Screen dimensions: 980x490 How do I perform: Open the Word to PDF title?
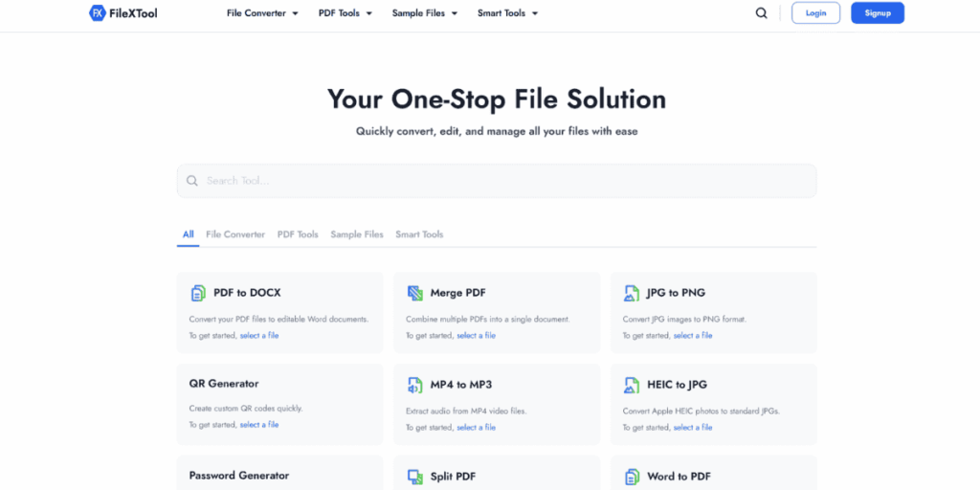point(679,477)
